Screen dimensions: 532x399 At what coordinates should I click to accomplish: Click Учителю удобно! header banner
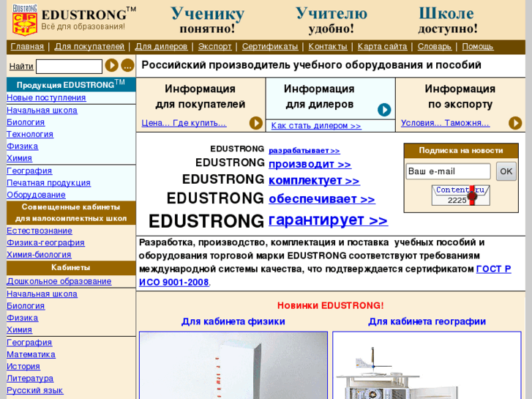[x=331, y=20]
